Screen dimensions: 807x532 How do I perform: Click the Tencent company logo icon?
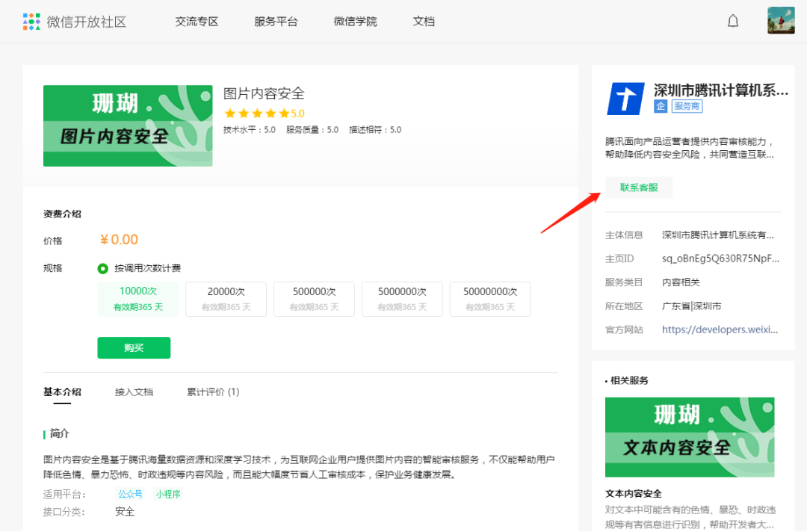625,99
